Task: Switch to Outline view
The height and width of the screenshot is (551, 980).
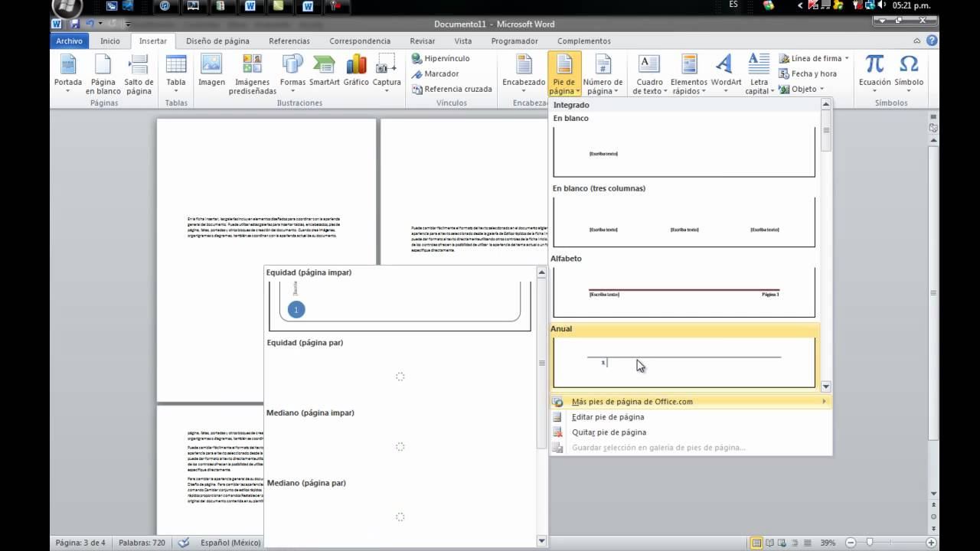Action: coord(795,543)
